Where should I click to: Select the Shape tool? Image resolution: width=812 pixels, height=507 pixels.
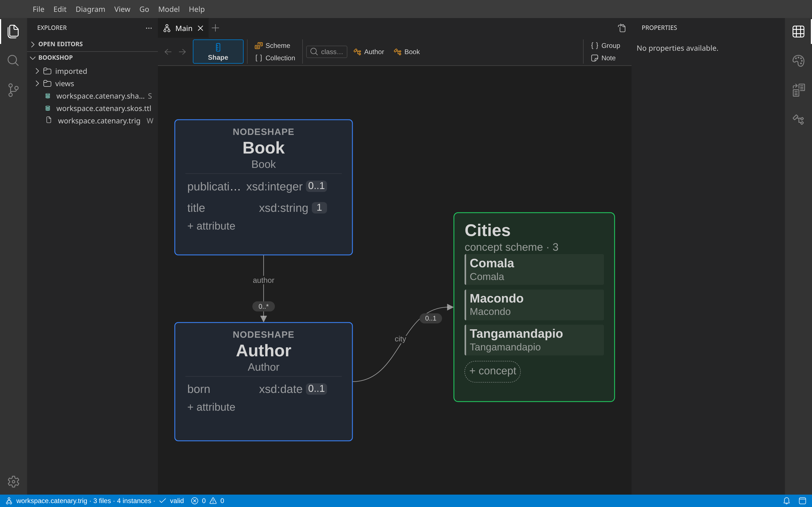click(x=218, y=52)
